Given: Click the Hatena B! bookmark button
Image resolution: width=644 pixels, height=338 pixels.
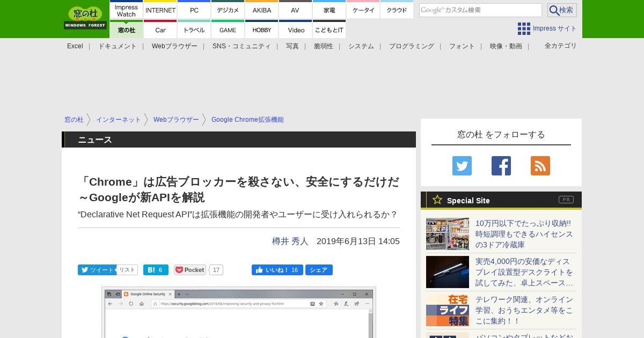Looking at the screenshot, I should (x=156, y=270).
